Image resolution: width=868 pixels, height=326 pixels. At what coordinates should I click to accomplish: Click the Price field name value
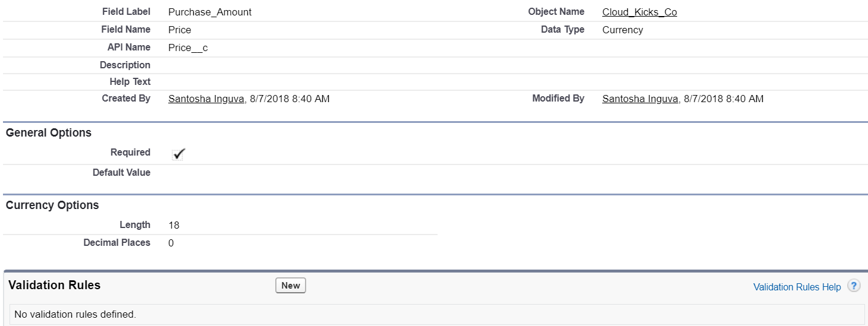coord(180,30)
